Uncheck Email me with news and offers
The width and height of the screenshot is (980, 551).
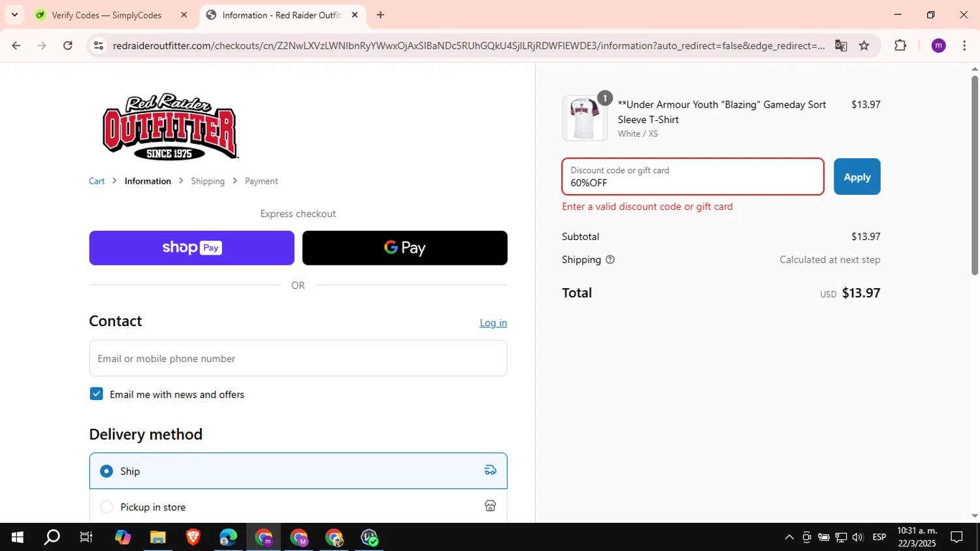(x=97, y=394)
